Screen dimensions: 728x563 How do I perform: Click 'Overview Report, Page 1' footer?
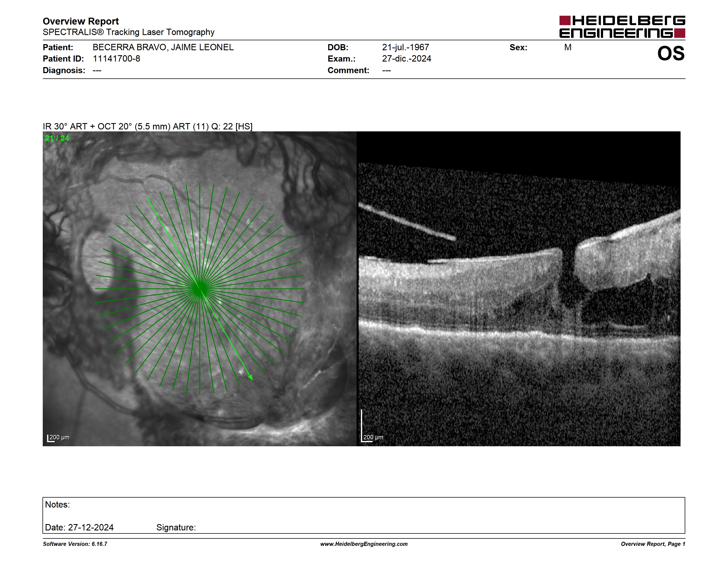(653, 544)
